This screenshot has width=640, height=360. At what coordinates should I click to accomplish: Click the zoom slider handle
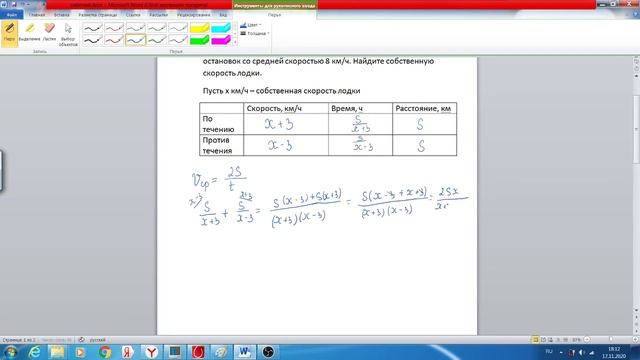coord(611,340)
